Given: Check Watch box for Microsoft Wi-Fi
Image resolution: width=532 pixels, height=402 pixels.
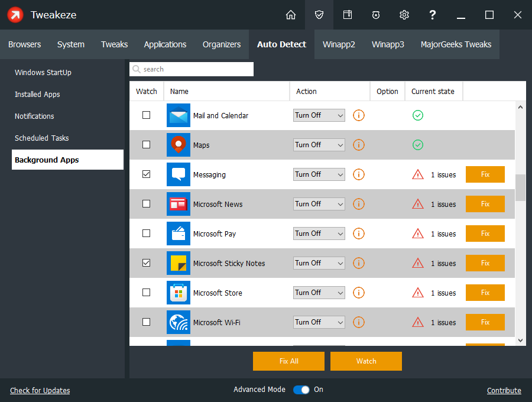Looking at the screenshot, I should tap(146, 322).
